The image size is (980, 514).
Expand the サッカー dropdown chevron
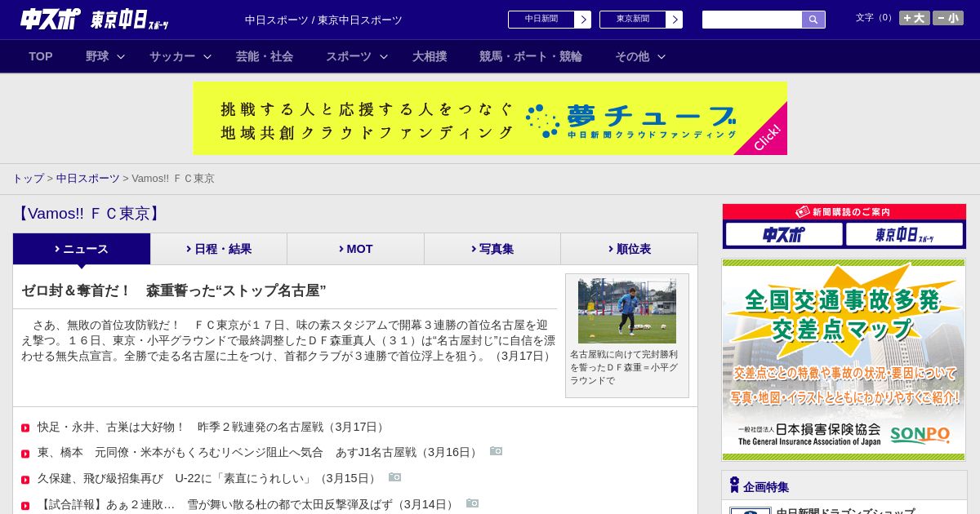(x=207, y=56)
